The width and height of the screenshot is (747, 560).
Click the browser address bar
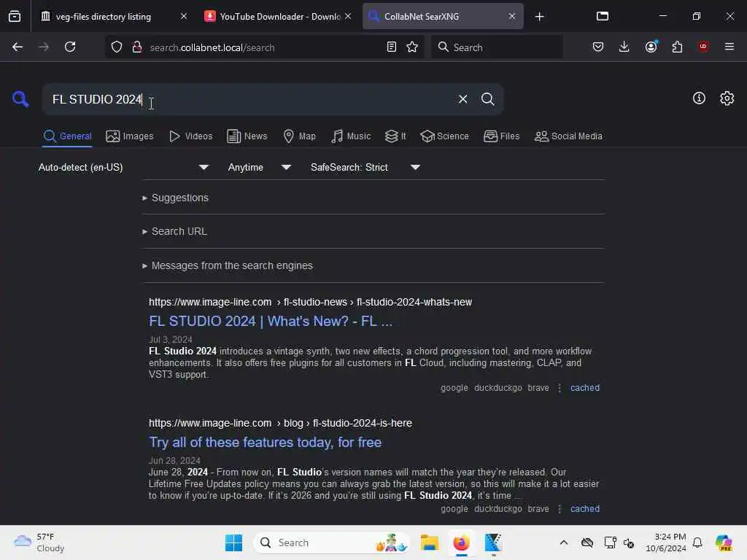[264, 47]
